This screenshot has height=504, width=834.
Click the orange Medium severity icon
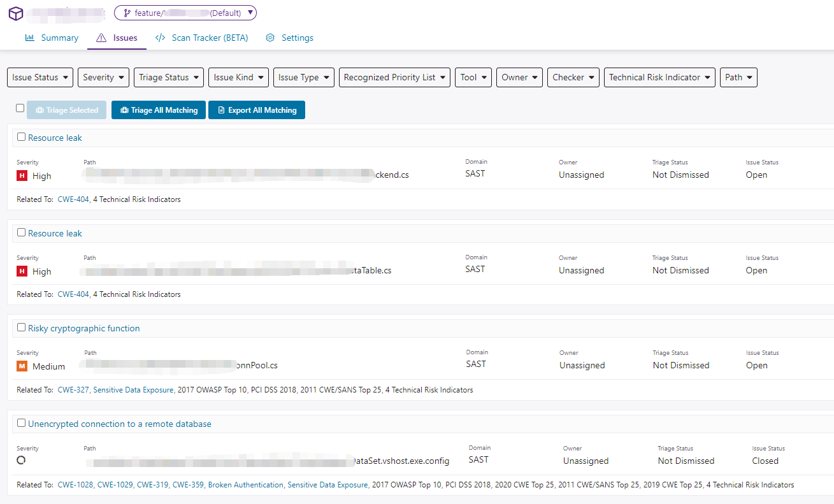(x=22, y=366)
